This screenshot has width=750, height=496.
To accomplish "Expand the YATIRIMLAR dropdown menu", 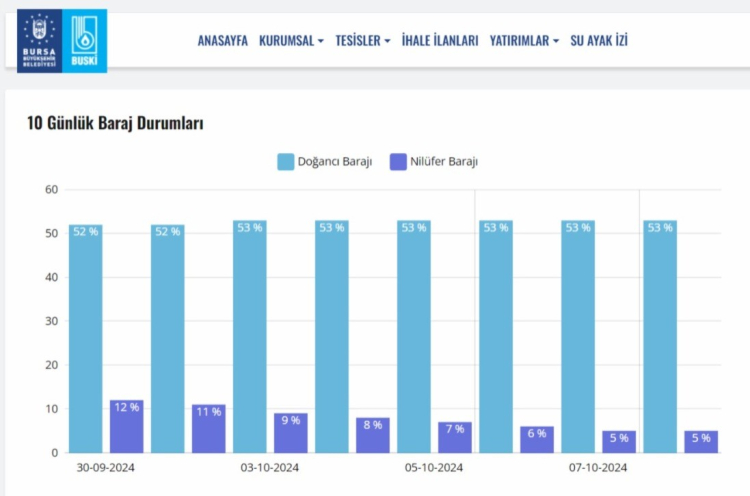I will click(524, 41).
